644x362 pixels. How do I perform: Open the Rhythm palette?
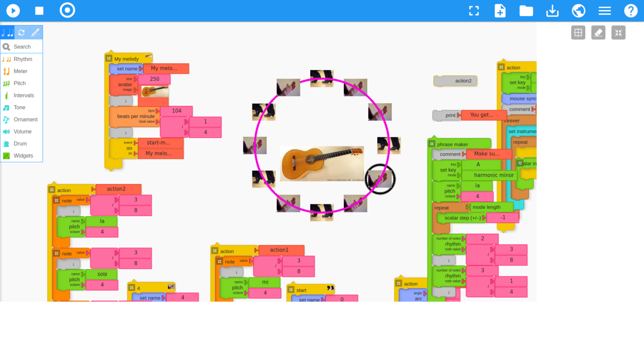[22, 59]
